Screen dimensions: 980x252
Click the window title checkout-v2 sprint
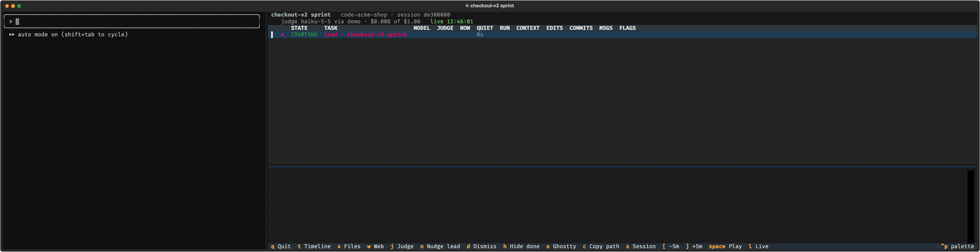(489, 6)
